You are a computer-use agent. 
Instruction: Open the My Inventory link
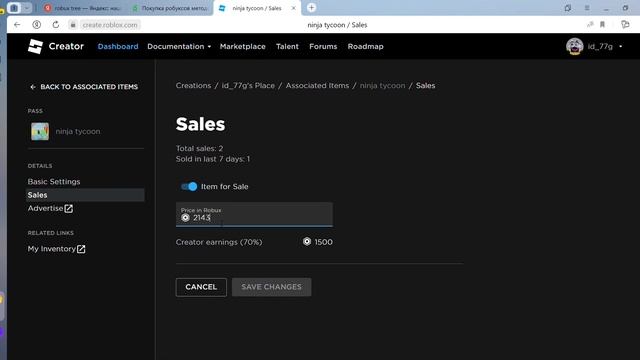coord(51,249)
